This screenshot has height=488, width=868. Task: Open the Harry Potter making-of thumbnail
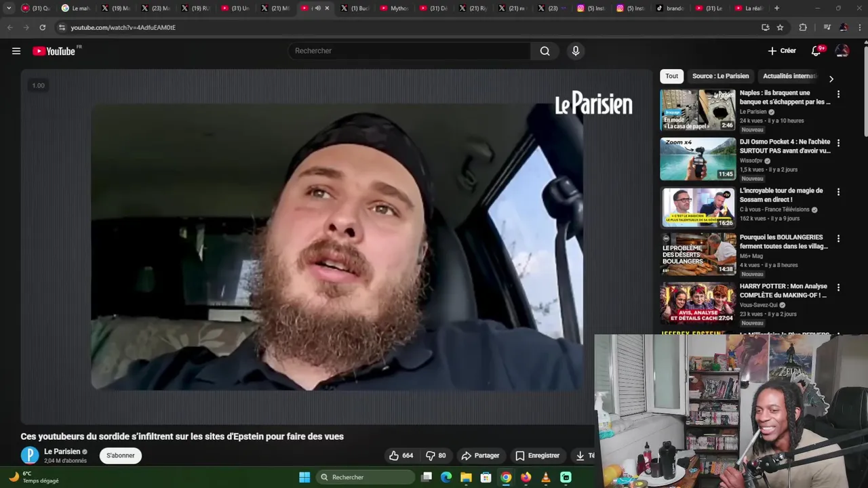pyautogui.click(x=698, y=303)
